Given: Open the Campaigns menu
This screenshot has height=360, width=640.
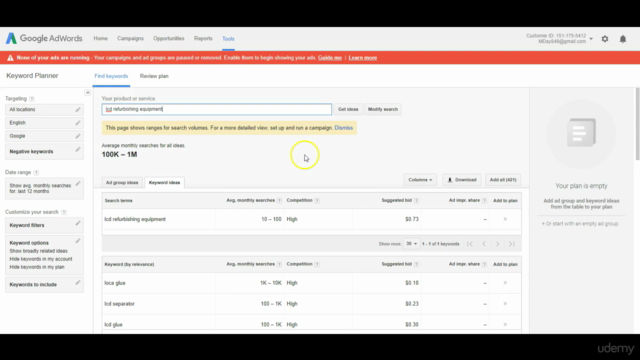Looking at the screenshot, I should click(130, 38).
